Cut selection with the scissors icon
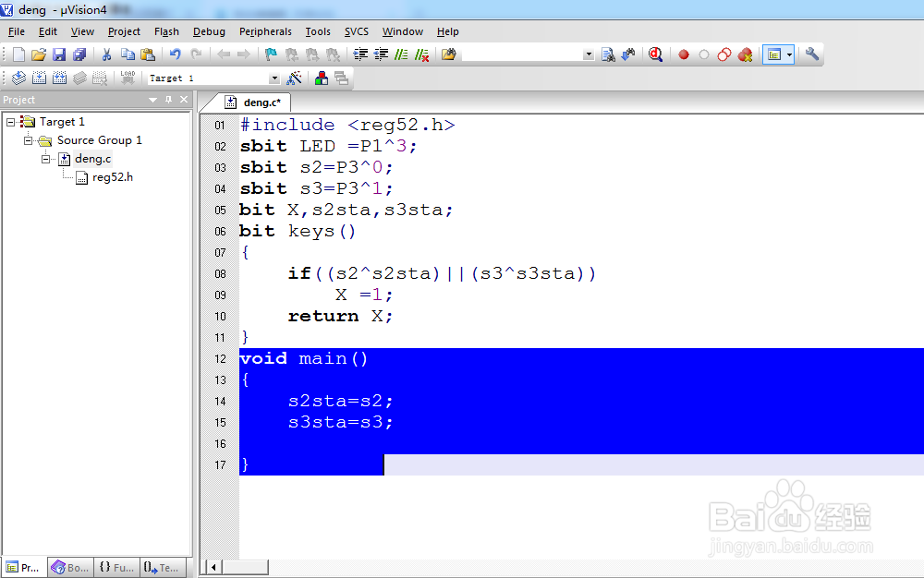 [x=106, y=54]
